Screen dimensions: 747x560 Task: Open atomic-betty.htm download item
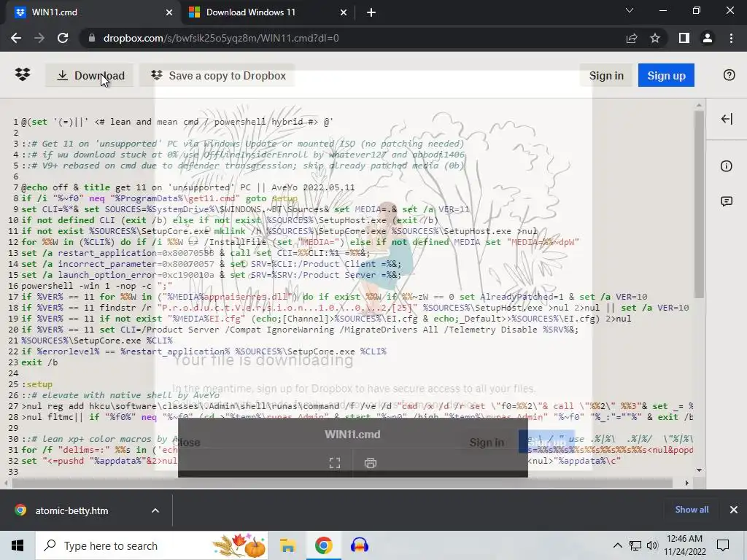pyautogui.click(x=71, y=510)
